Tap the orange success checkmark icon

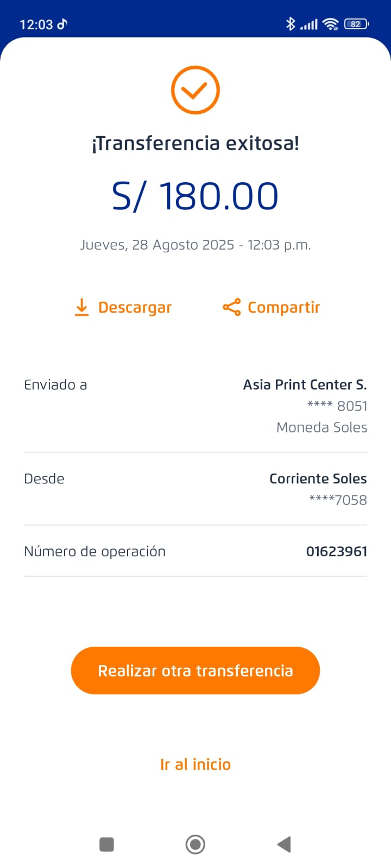(x=195, y=90)
